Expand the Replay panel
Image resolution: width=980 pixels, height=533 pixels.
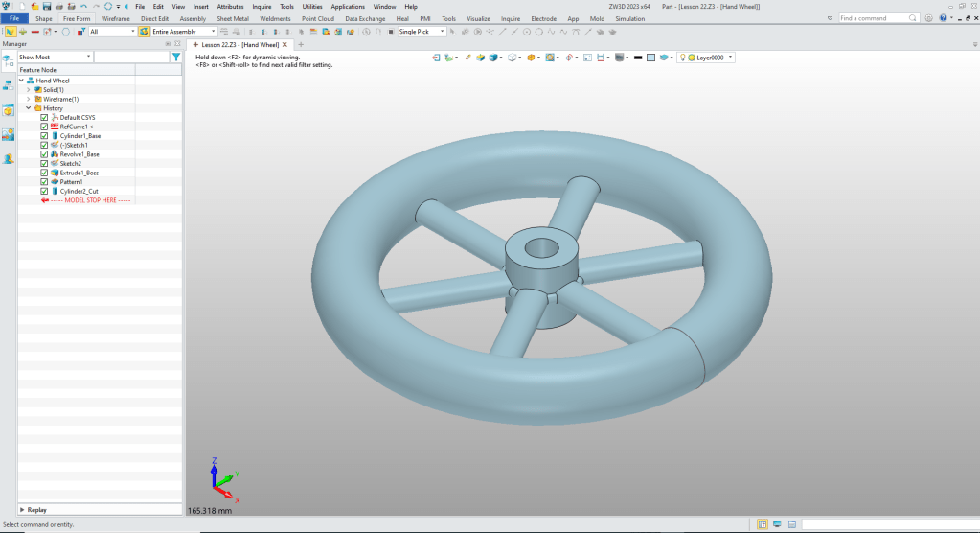(23, 510)
